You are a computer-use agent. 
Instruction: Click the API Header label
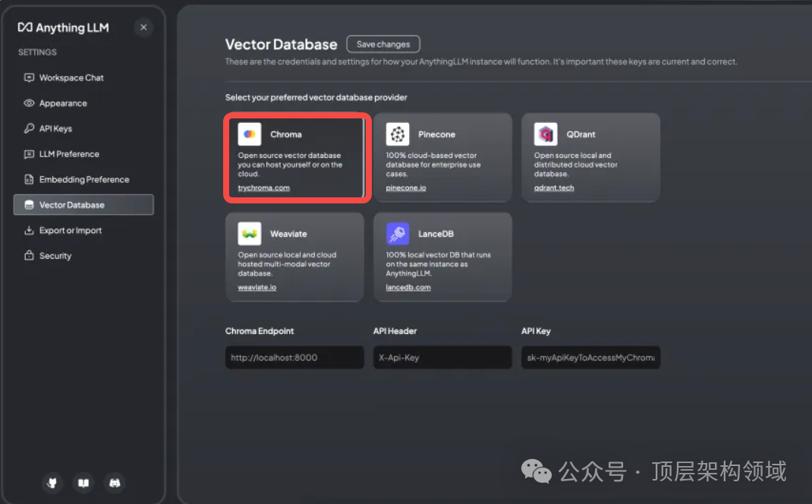coord(395,331)
